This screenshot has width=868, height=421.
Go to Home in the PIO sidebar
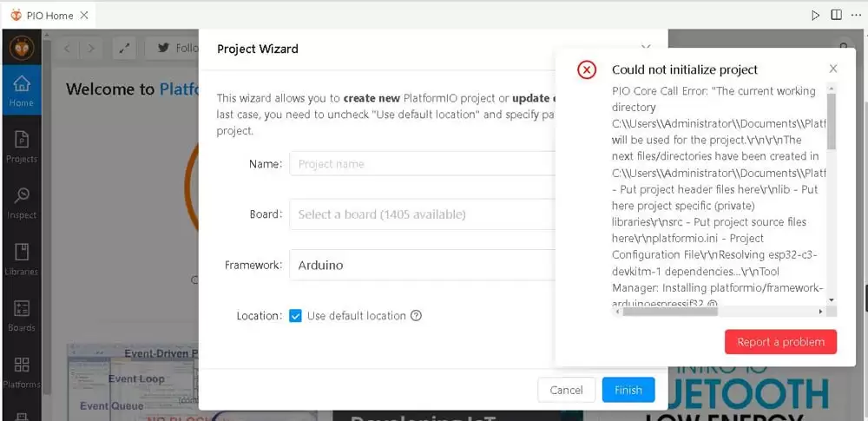(x=22, y=90)
